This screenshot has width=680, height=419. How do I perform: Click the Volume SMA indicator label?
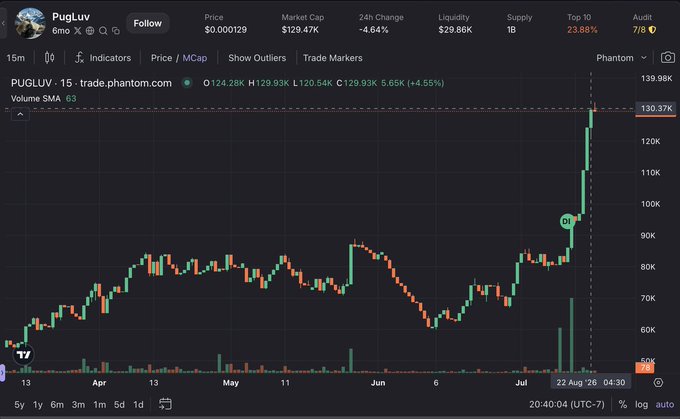pos(36,98)
